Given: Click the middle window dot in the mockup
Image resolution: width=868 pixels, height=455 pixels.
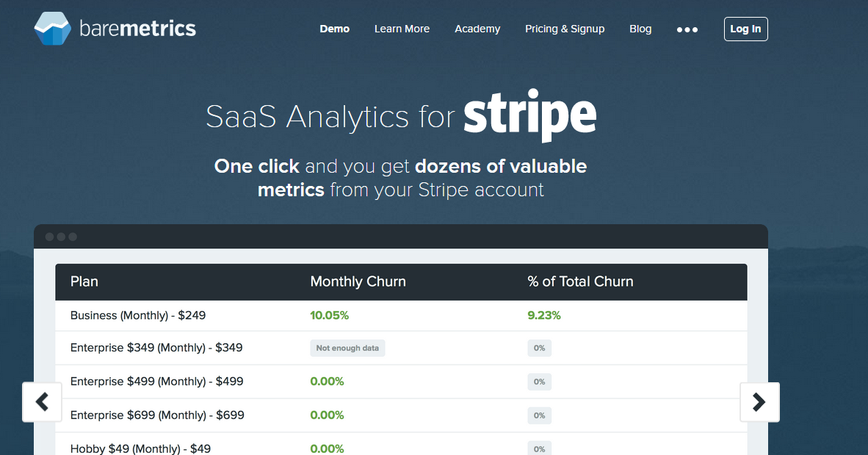Looking at the screenshot, I should pos(60,237).
